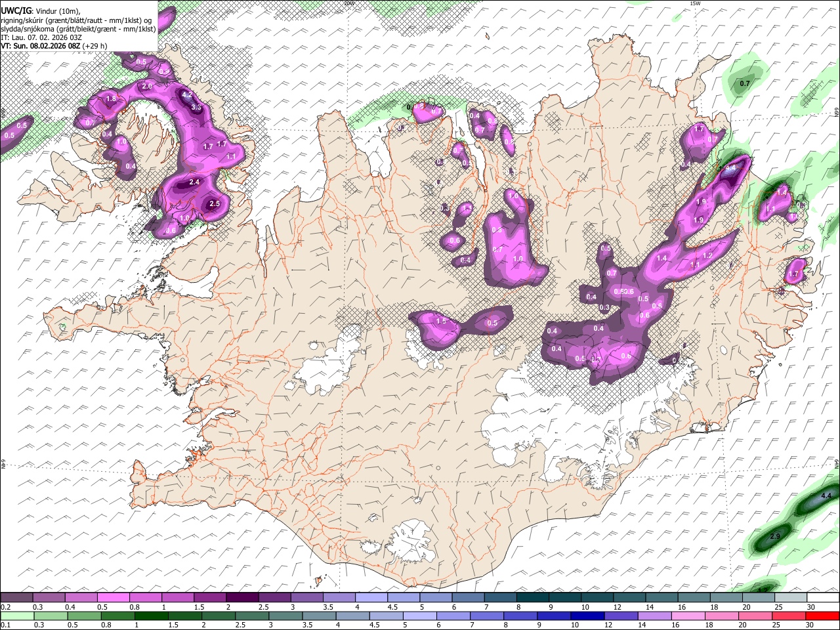Pick the lower legend swatch labeled 3.5
This screenshot has height=630, width=840.
(318, 616)
